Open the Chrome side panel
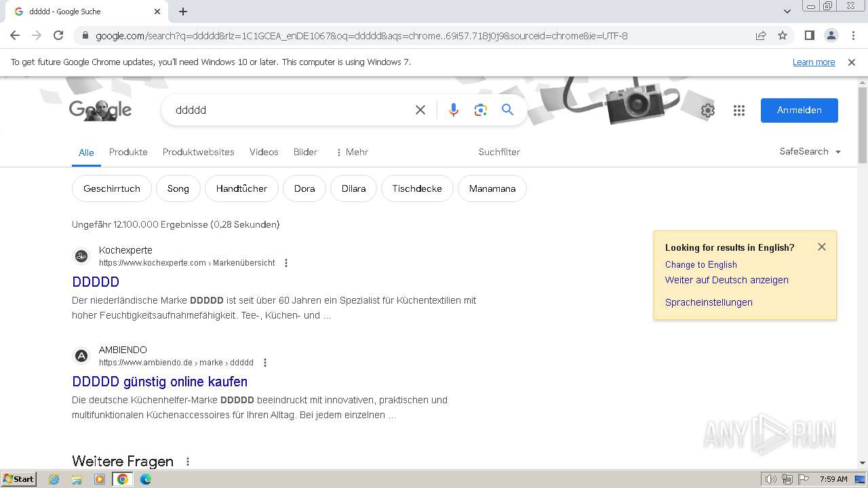The image size is (868, 488). (x=809, y=35)
